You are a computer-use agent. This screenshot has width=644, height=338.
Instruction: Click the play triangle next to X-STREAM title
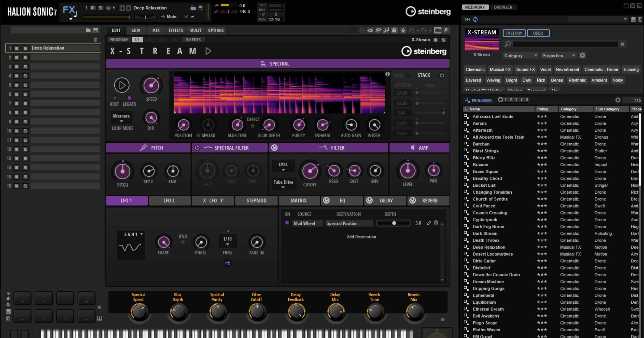pos(208,51)
